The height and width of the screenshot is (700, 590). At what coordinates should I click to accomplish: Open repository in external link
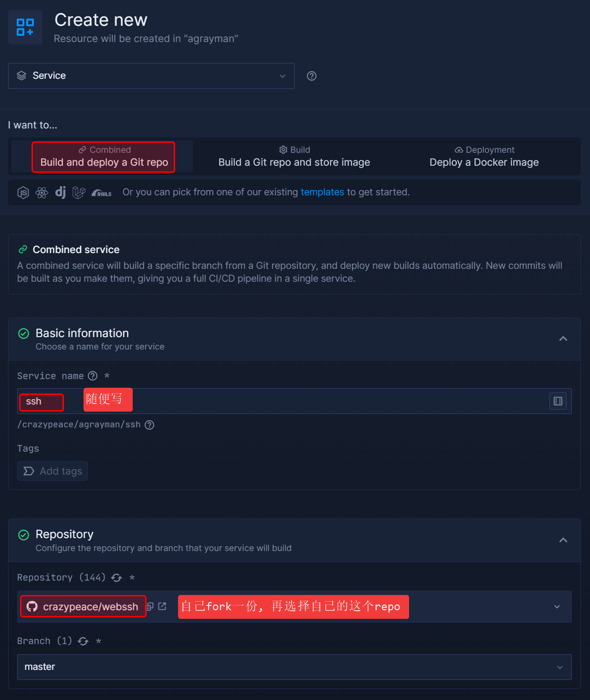point(162,606)
